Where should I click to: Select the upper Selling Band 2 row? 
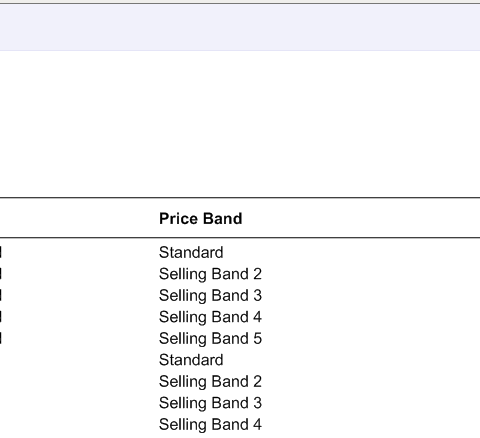[210, 274]
